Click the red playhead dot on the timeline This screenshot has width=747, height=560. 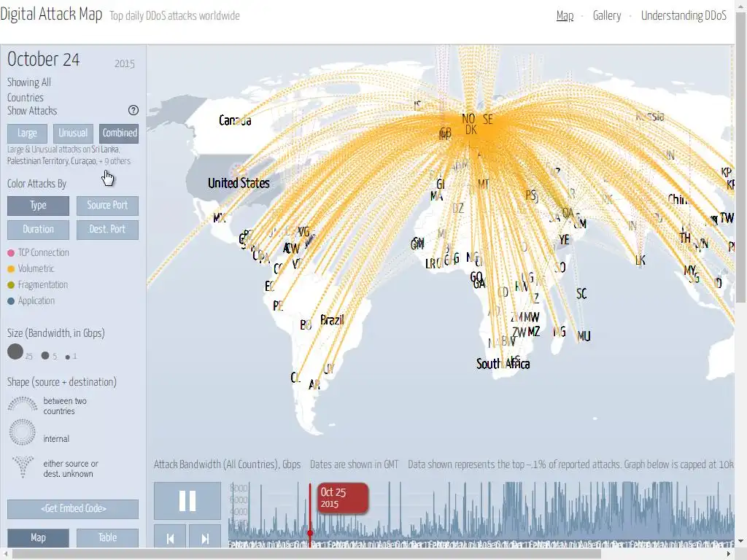310,533
